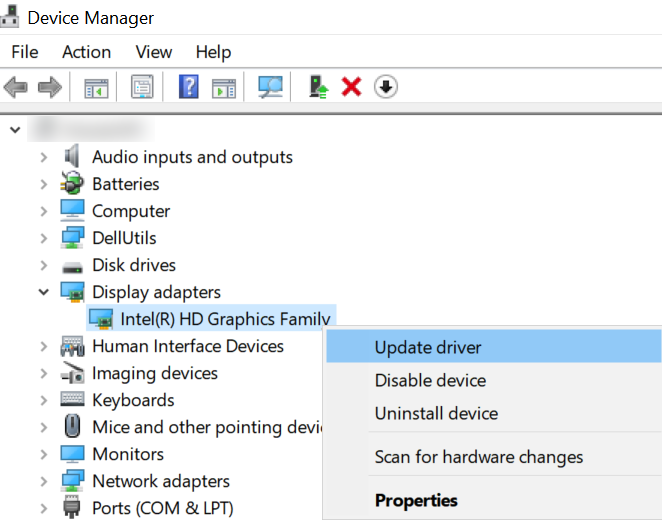Collapse the Display adapters category
The width and height of the screenshot is (662, 522).
pos(43,292)
